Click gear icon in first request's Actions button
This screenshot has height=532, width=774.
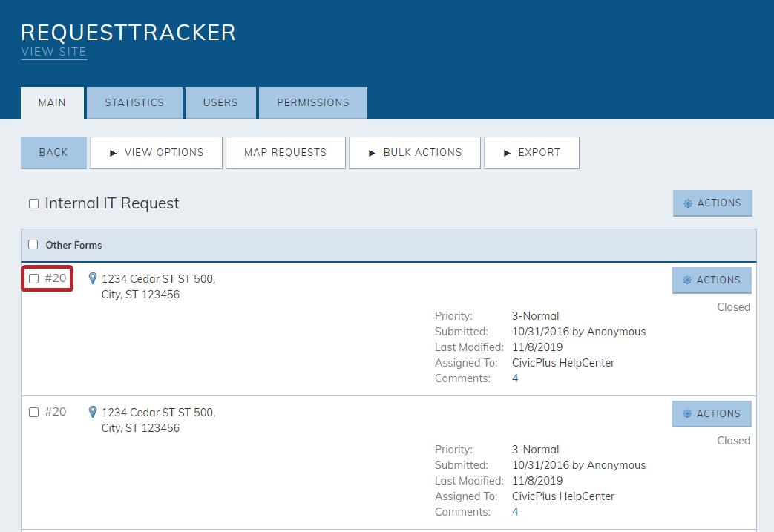(686, 280)
